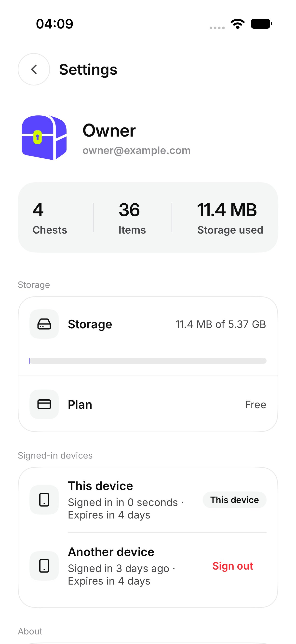This screenshot has height=644, width=296.
Task: Open the Plan row showing Free
Action: [x=148, y=404]
